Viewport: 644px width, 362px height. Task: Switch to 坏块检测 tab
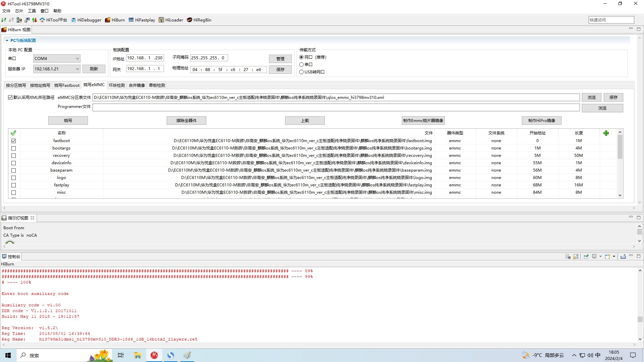point(116,85)
